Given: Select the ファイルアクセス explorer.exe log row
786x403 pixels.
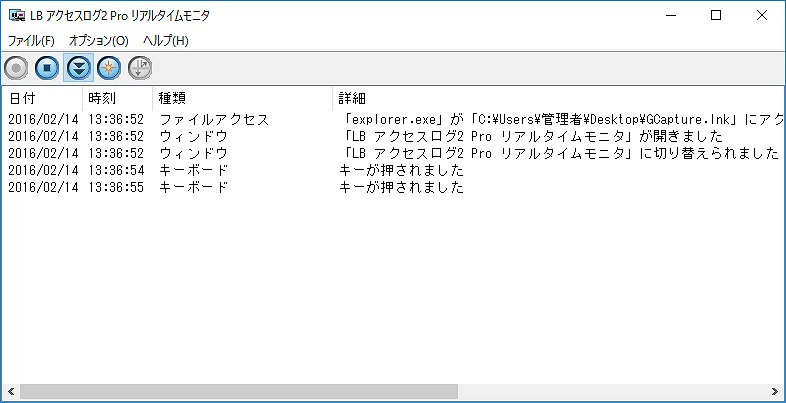Looking at the screenshot, I should (393, 119).
